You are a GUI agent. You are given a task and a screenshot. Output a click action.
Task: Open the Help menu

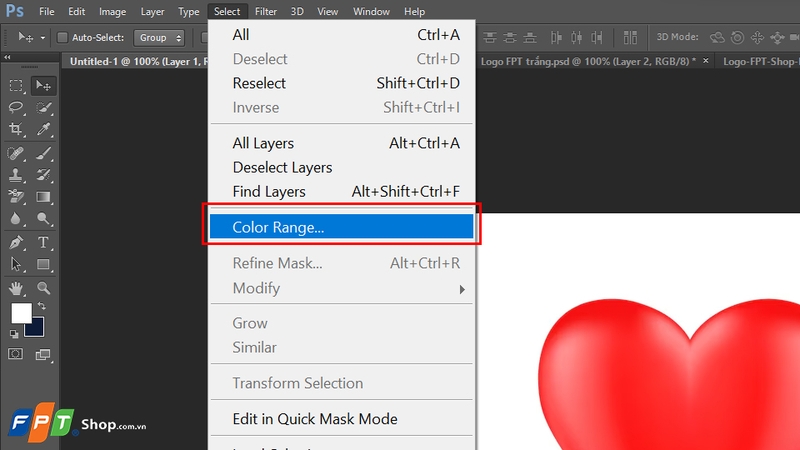pos(414,11)
